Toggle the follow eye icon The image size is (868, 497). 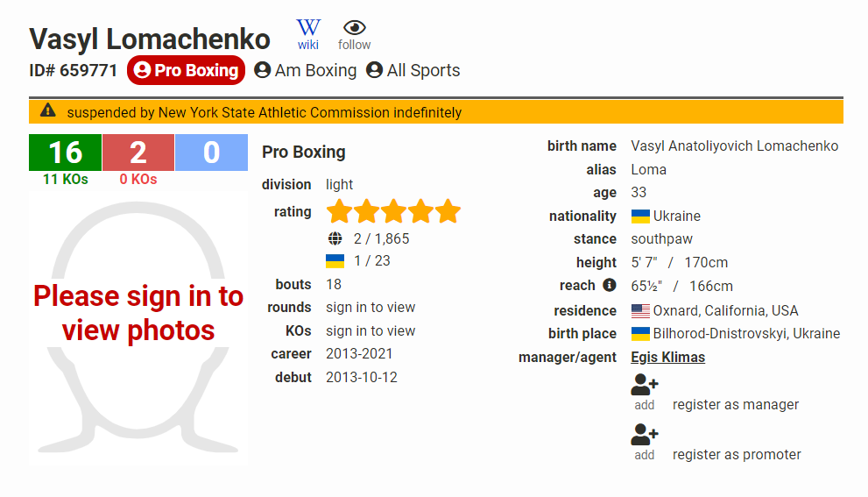click(354, 35)
